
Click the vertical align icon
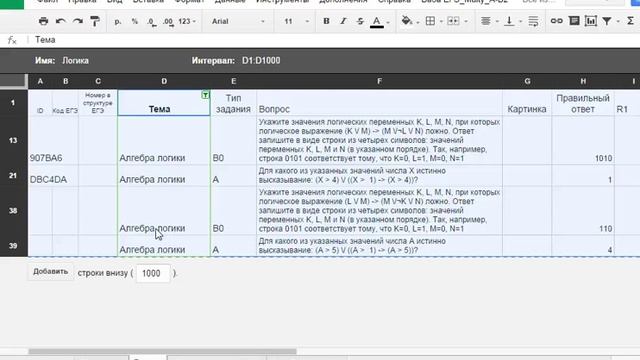pos(509,21)
